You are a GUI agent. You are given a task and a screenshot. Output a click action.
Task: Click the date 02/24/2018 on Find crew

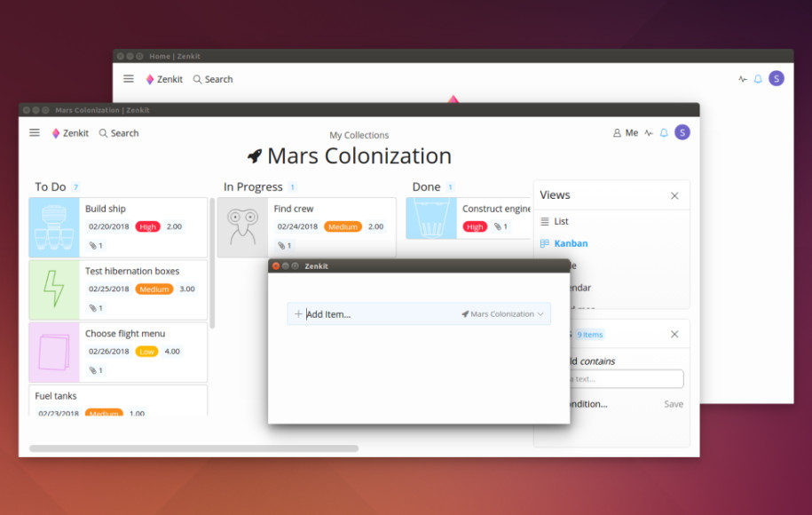[x=297, y=226]
